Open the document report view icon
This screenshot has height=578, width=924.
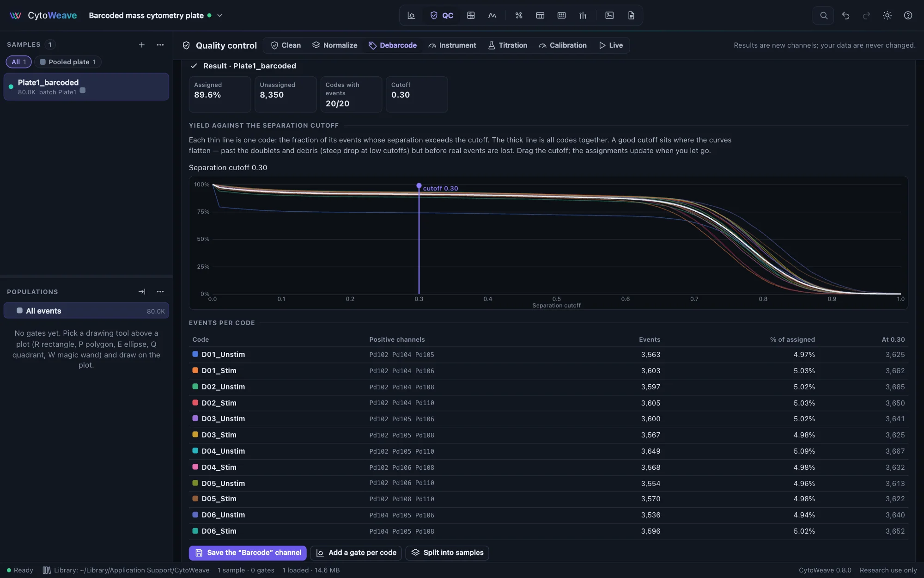click(631, 15)
